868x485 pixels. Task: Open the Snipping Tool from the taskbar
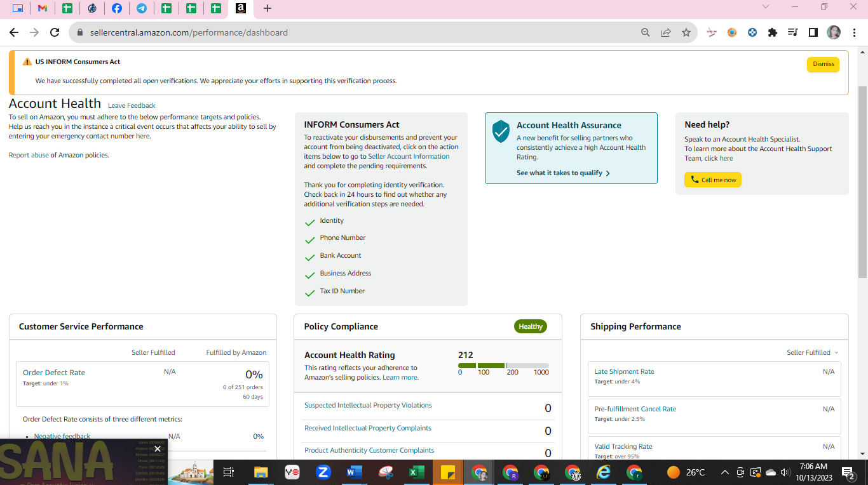coord(386,472)
